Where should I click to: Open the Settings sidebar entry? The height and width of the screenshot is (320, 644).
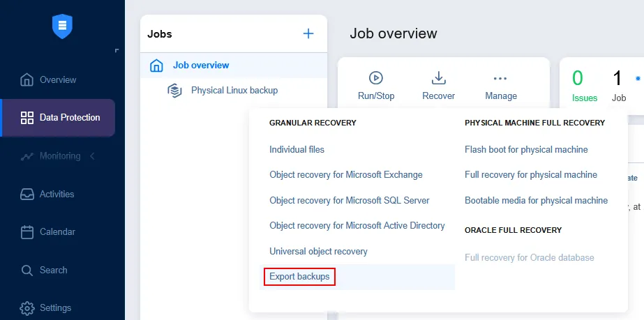coord(55,307)
